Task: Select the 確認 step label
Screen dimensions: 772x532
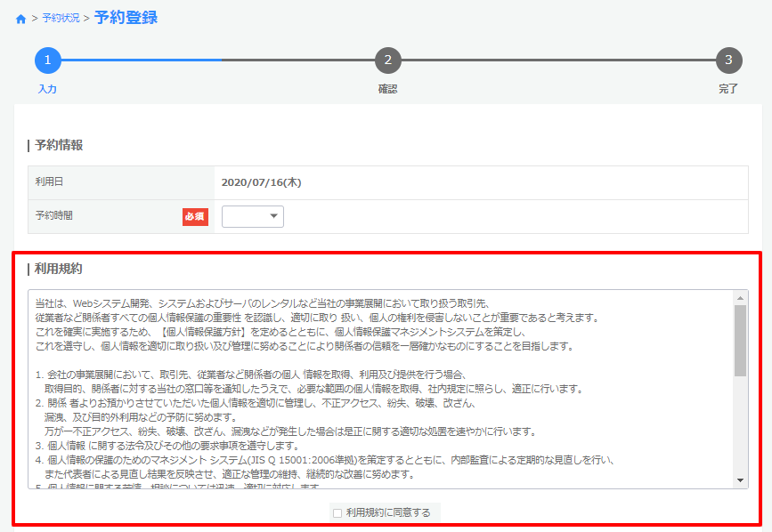Action: [387, 89]
